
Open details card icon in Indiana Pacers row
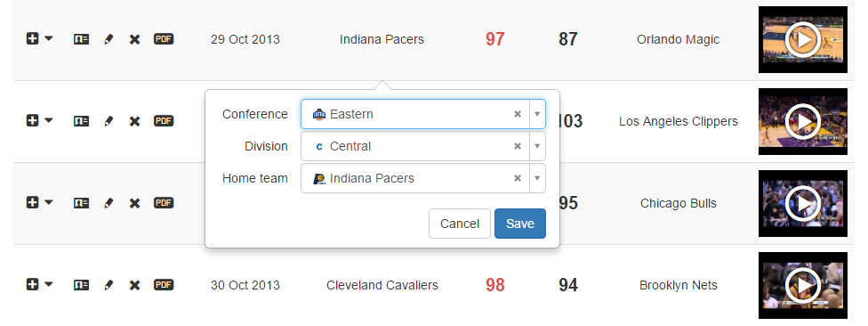pyautogui.click(x=82, y=39)
